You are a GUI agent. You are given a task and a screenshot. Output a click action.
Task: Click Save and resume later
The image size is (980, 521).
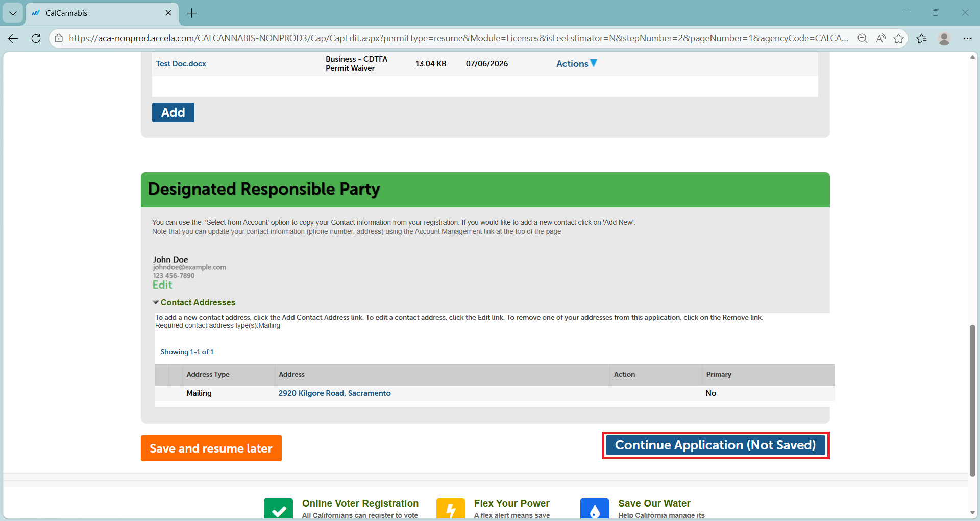click(x=211, y=448)
